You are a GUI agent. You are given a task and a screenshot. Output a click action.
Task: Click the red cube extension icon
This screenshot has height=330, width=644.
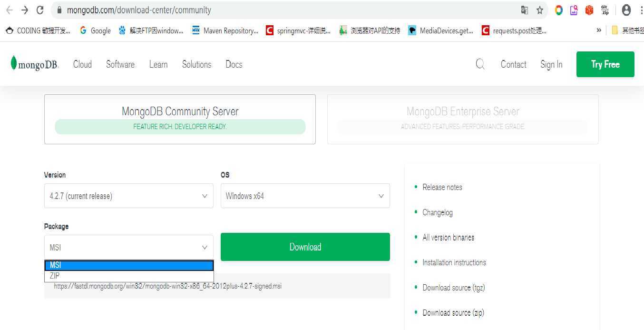click(589, 10)
